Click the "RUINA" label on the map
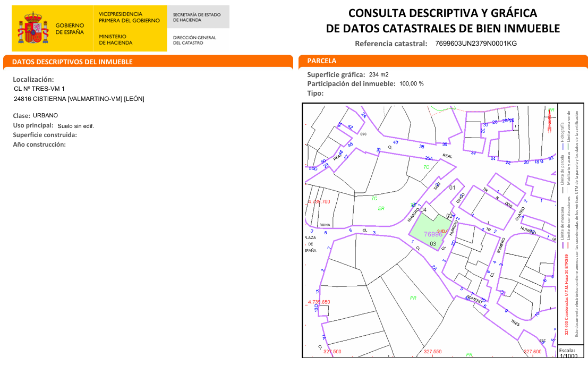This screenshot has width=588, height=374. pos(325,225)
